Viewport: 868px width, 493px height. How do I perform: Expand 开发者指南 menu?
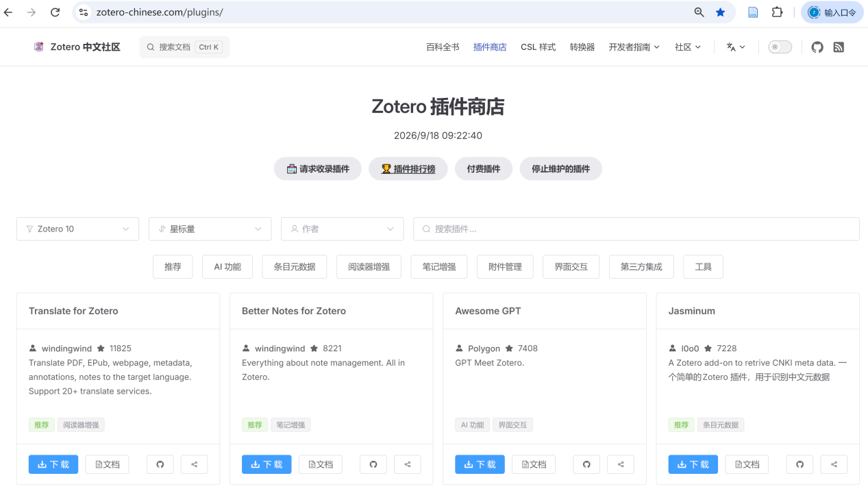point(634,47)
